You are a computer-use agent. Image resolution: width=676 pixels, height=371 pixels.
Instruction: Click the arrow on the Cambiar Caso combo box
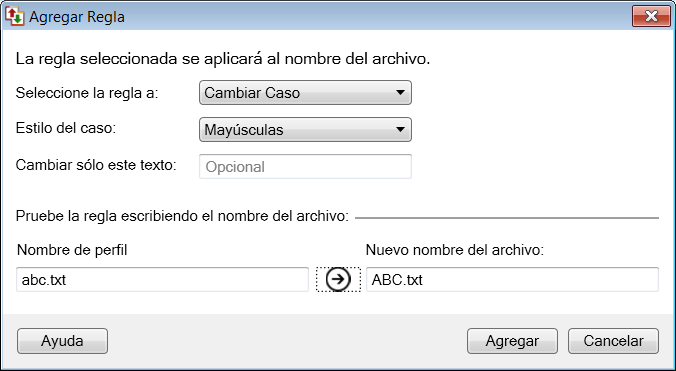pyautogui.click(x=400, y=93)
